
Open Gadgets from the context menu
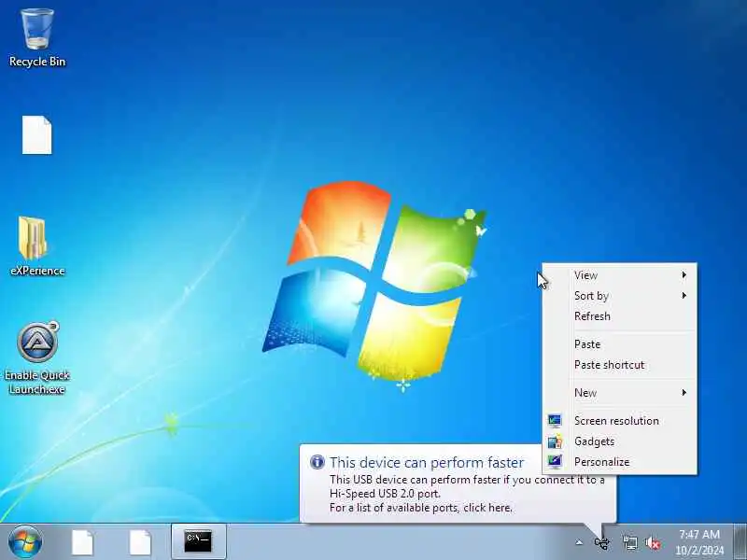(619, 441)
